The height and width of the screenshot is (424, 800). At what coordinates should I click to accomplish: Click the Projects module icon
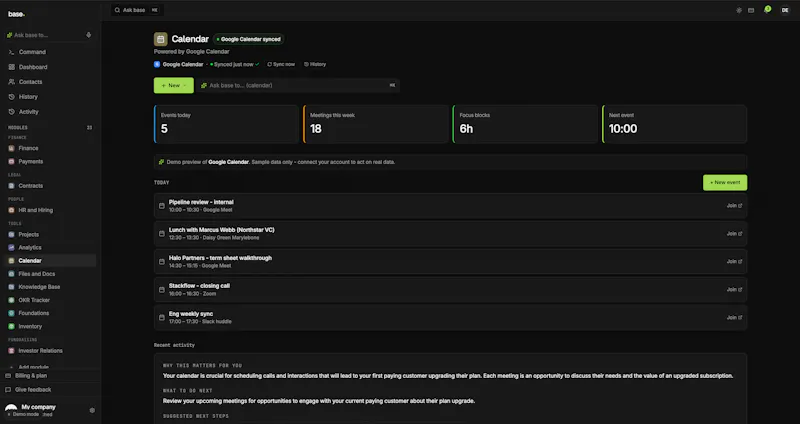[x=11, y=234]
